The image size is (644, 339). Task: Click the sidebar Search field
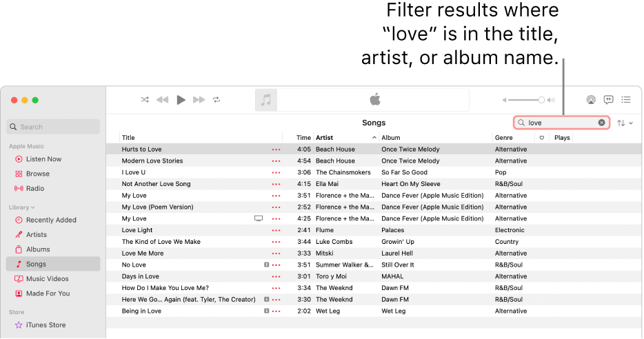click(53, 127)
